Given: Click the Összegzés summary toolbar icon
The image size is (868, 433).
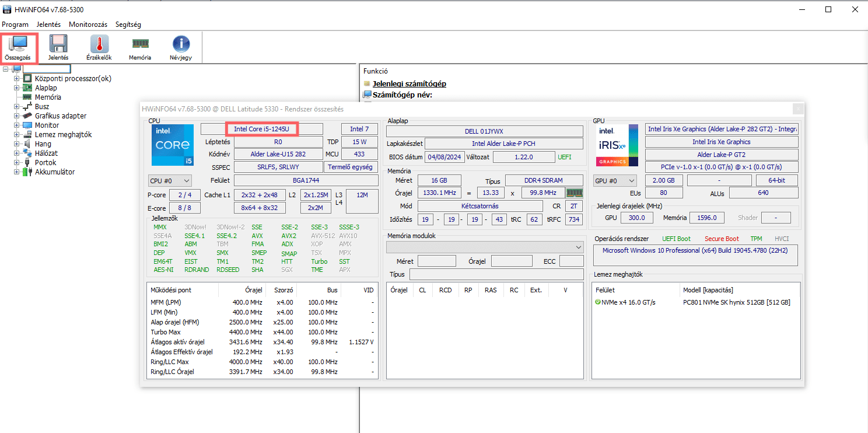Looking at the screenshot, I should 17,48.
